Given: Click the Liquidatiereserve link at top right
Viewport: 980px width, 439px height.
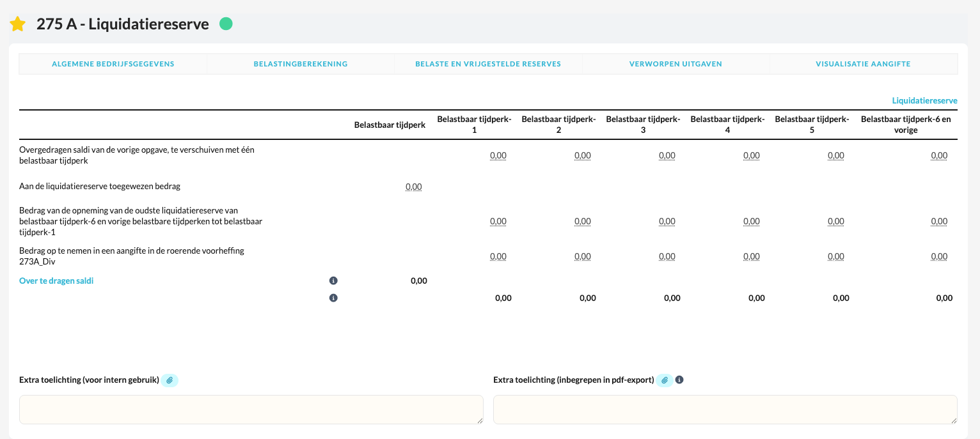Looking at the screenshot, I should pos(924,101).
